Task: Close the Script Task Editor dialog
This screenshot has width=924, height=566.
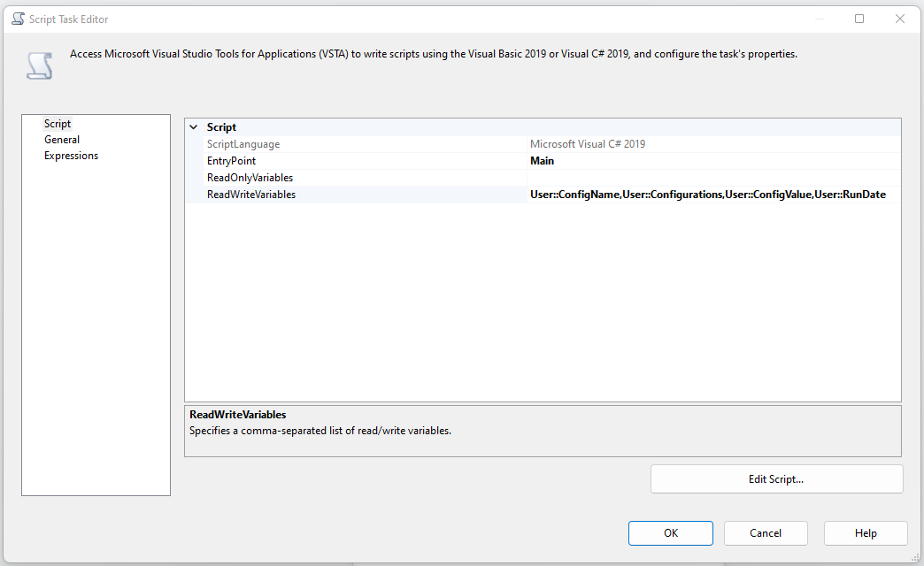Action: pos(900,19)
